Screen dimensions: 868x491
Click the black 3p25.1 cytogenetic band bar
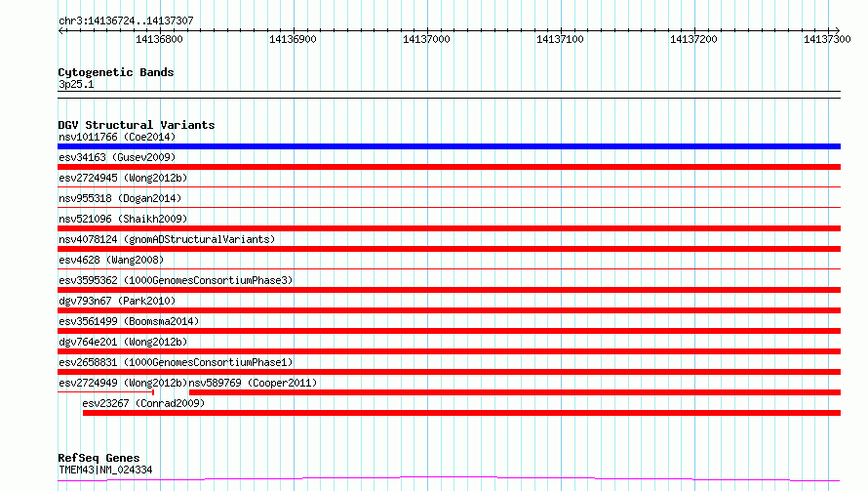pos(449,95)
